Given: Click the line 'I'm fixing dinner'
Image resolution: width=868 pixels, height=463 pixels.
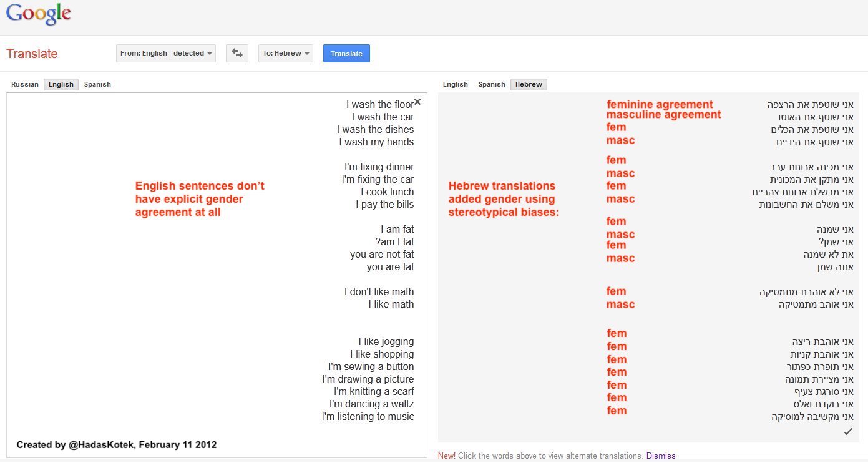Looking at the screenshot, I should (x=379, y=167).
